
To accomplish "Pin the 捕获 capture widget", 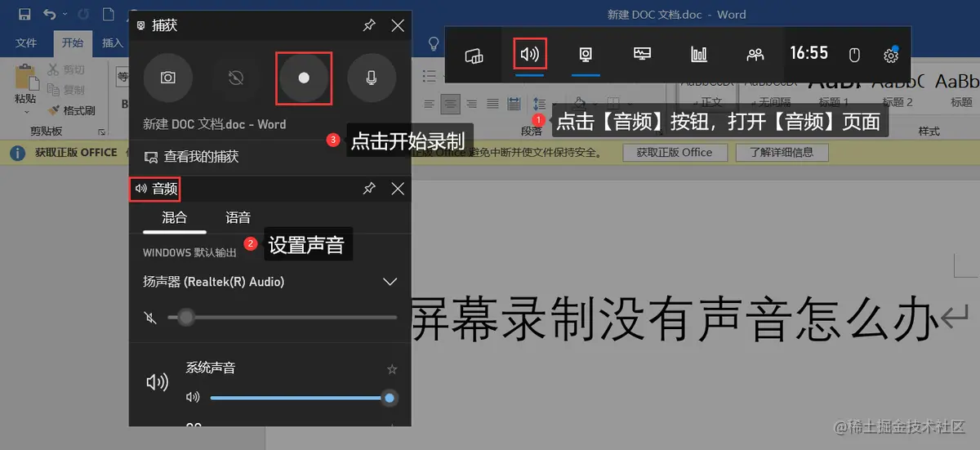I will click(x=369, y=25).
